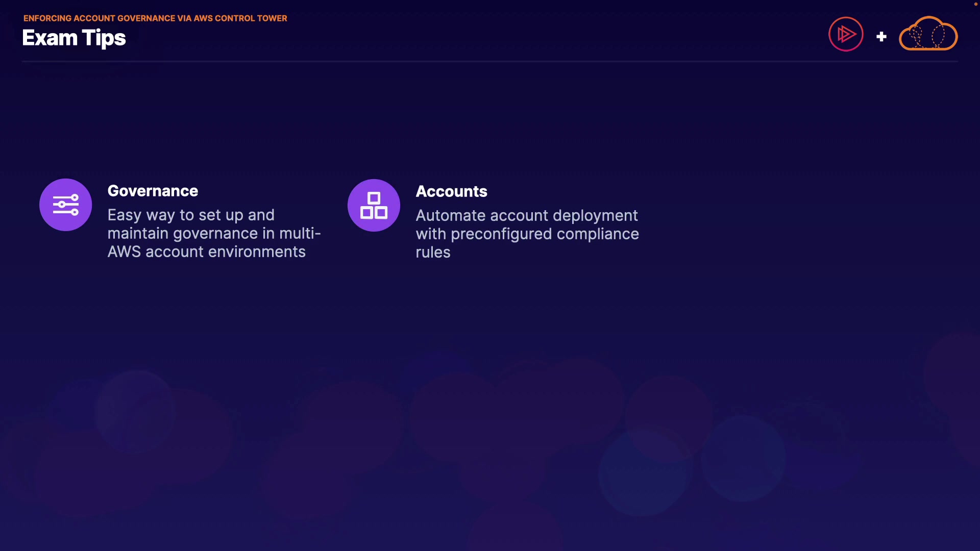The image size is (980, 551).
Task: Click the word 'rules' under Accounts
Action: 433,252
